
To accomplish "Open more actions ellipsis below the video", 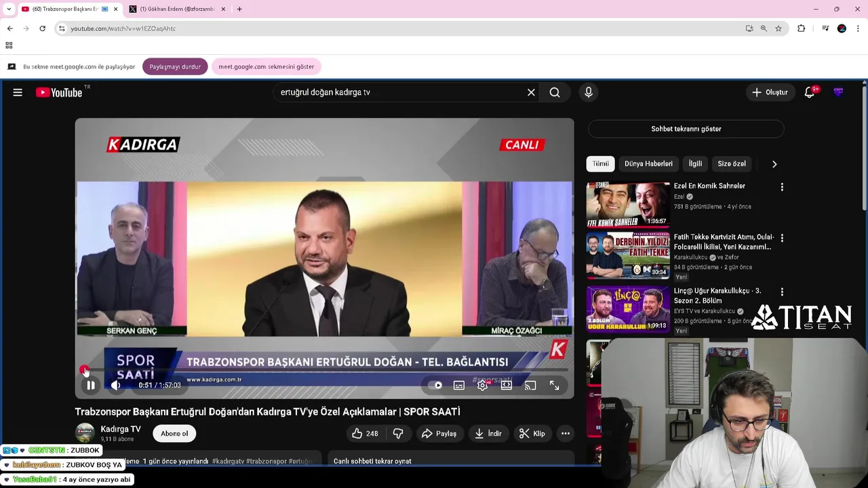I will coord(566,433).
